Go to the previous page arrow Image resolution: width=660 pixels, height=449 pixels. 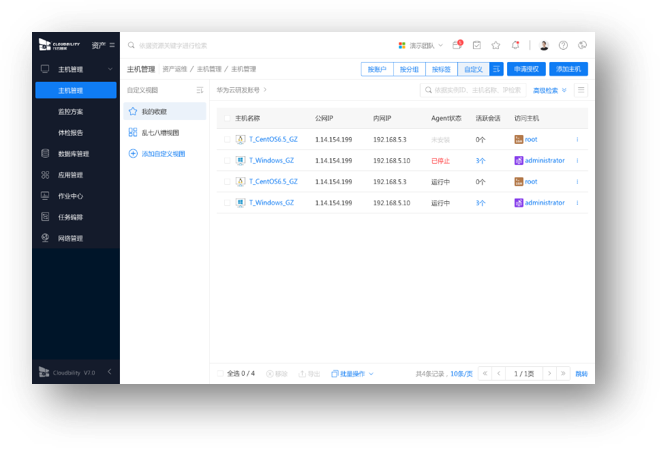(499, 373)
